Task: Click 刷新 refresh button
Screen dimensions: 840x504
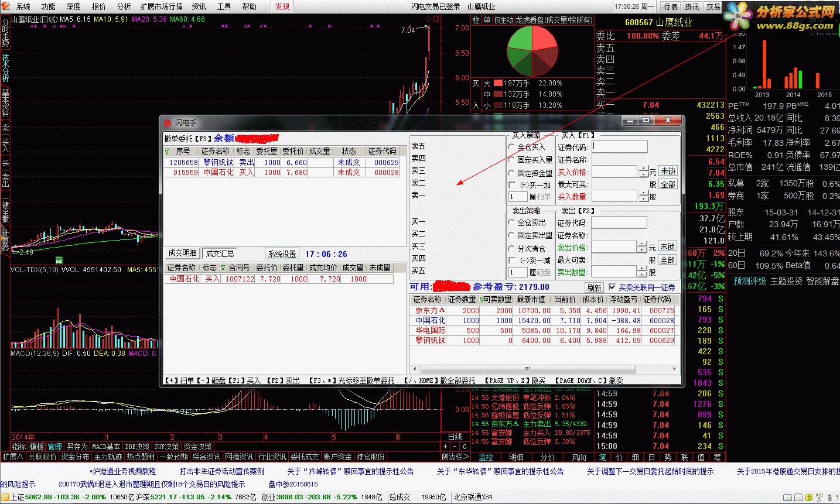Action: (594, 287)
